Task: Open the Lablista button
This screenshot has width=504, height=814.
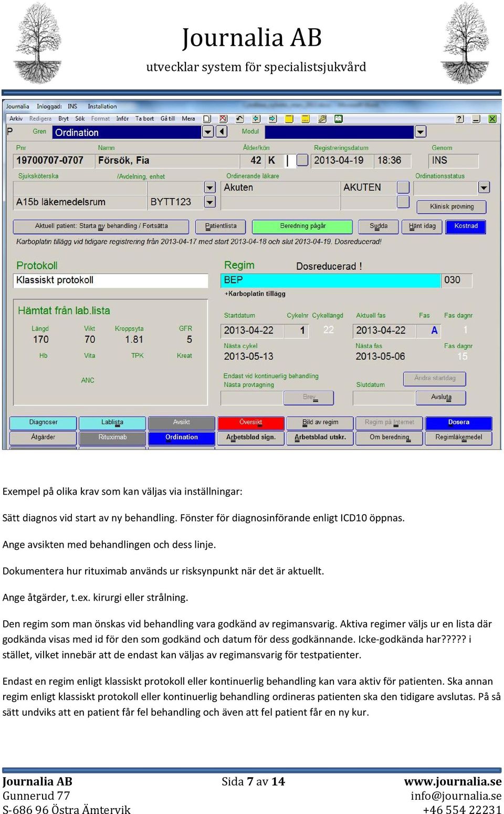Action: click(x=112, y=423)
